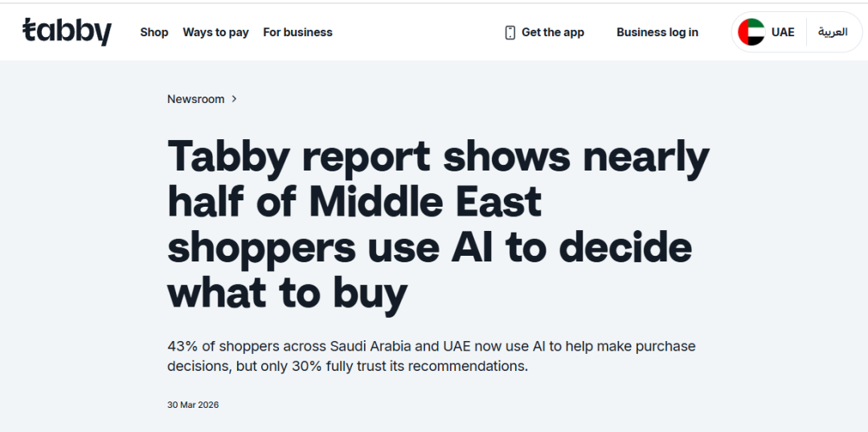This screenshot has width=868, height=432.
Task: Click the UAE flag icon
Action: (x=751, y=32)
